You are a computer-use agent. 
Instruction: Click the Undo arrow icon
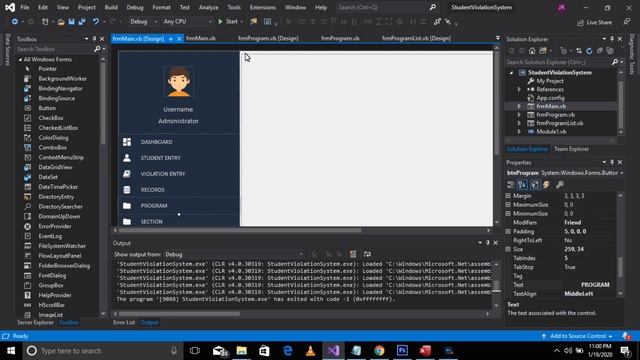[x=96, y=22]
